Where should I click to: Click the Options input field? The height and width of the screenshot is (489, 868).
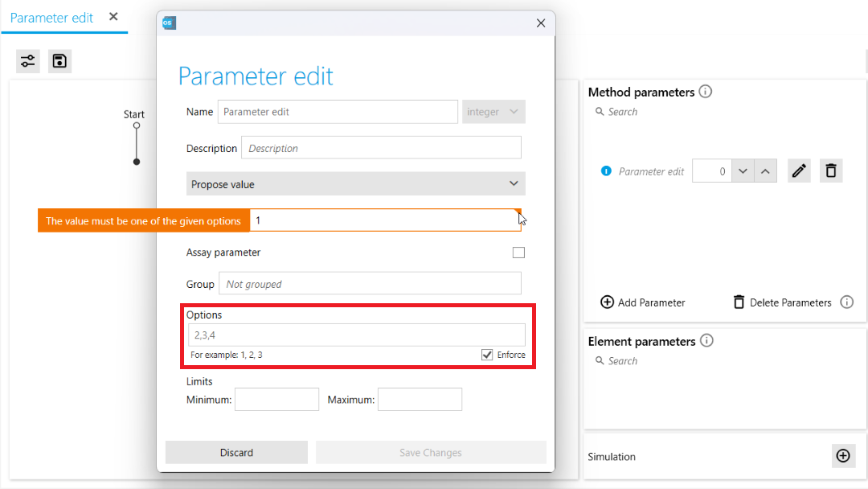coord(355,335)
